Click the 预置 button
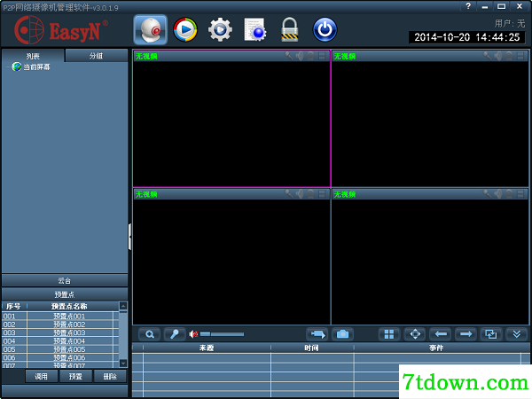Image resolution: width=532 pixels, height=399 pixels. pyautogui.click(x=75, y=376)
